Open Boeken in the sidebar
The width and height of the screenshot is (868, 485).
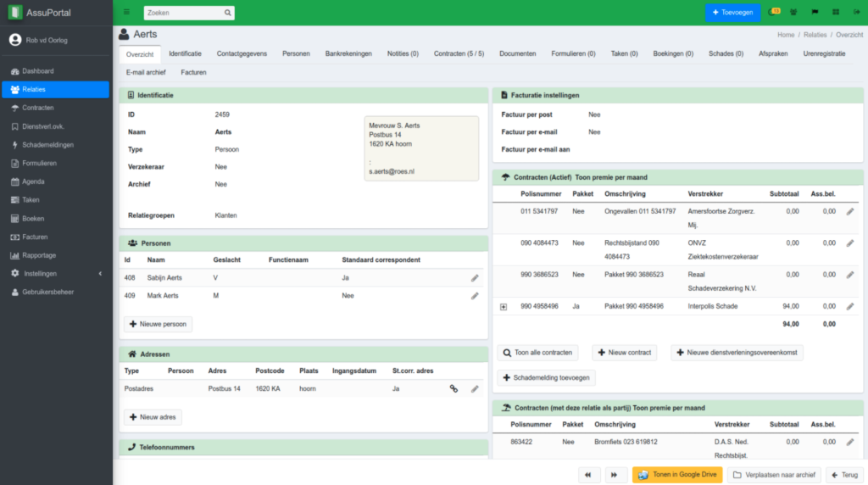(x=55, y=219)
